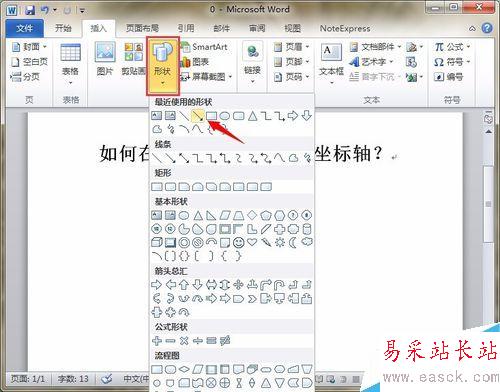Select the arrow line shape in recently used shapes

point(197,116)
